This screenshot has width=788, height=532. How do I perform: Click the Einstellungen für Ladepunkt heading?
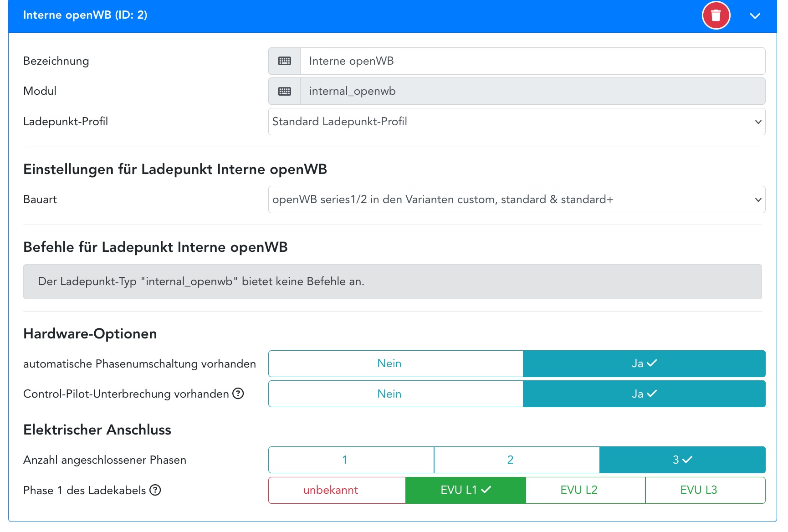(x=175, y=169)
